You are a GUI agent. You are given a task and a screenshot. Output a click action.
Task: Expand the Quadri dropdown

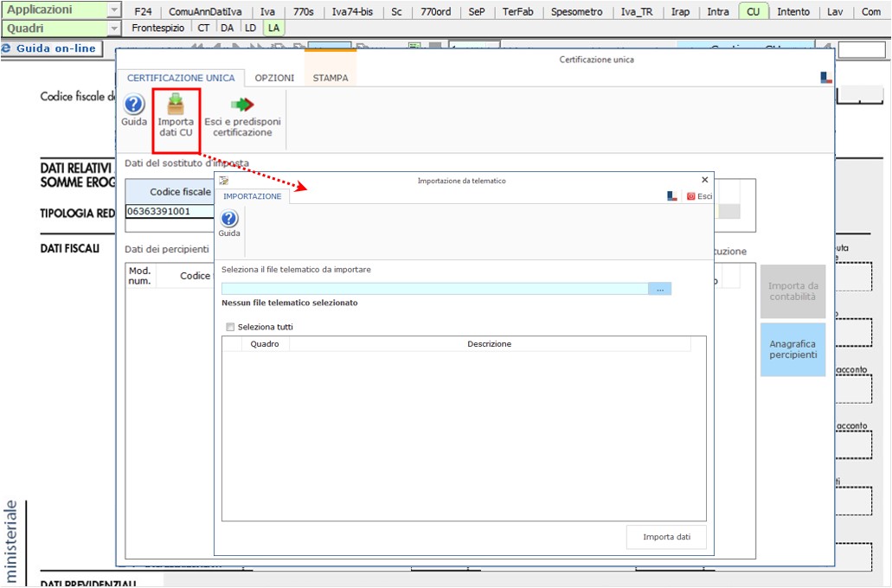[x=114, y=28]
